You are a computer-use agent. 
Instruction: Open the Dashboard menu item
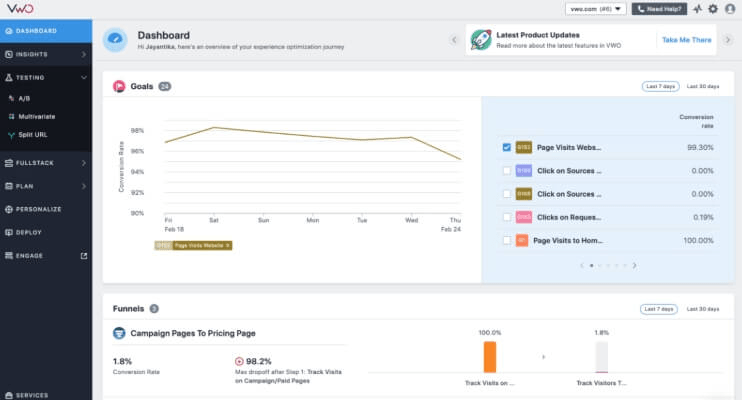tap(46, 31)
